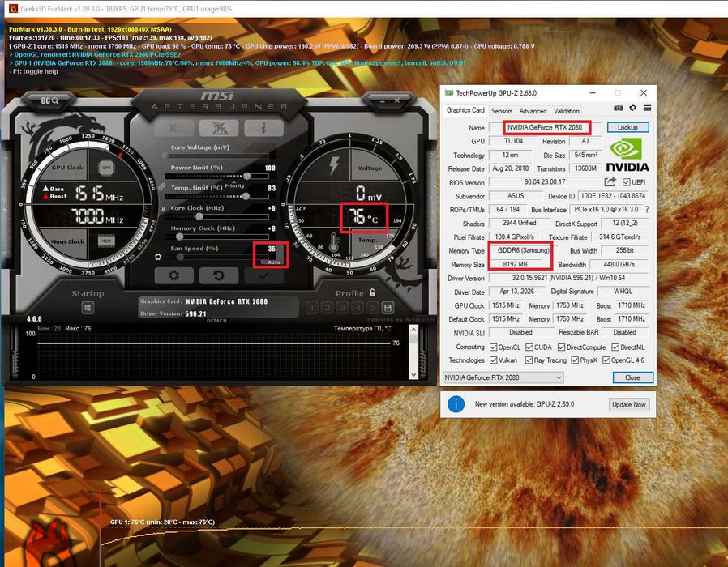Image resolution: width=728 pixels, height=567 pixels.
Task: Toggle the OpenCL checkbox
Action: pos(494,347)
